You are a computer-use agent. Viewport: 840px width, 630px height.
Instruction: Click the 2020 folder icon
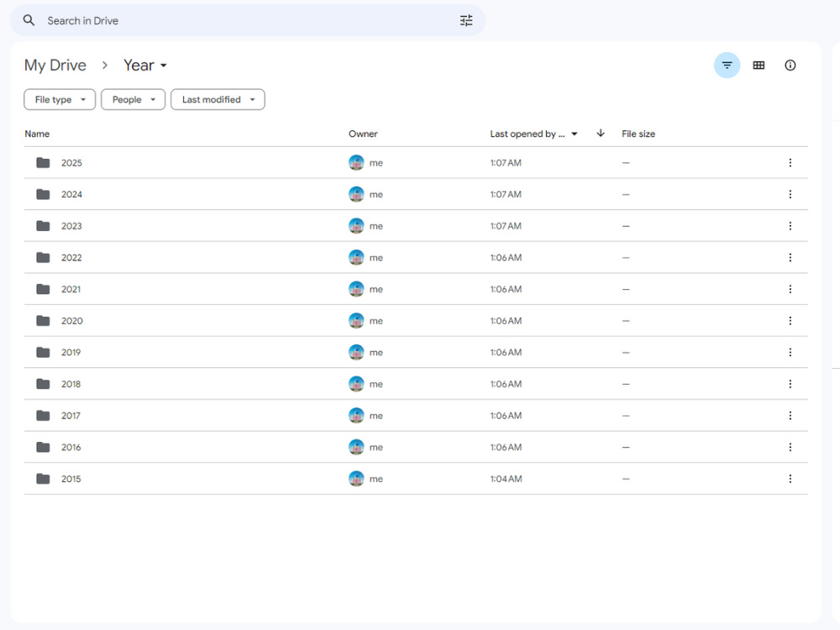(x=43, y=321)
